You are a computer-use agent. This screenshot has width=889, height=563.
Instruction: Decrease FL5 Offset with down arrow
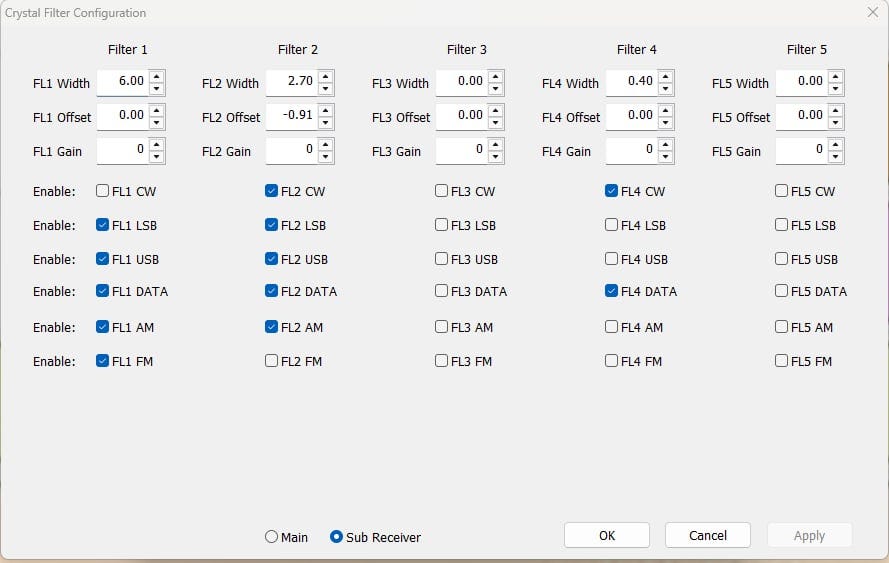pyautogui.click(x=835, y=123)
